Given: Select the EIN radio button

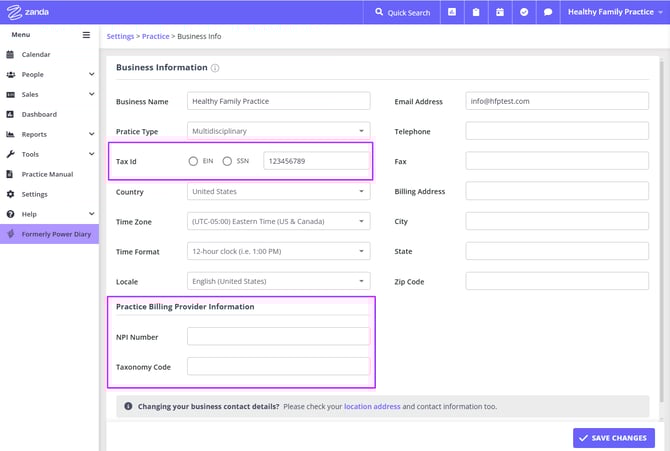Looking at the screenshot, I should pos(193,161).
